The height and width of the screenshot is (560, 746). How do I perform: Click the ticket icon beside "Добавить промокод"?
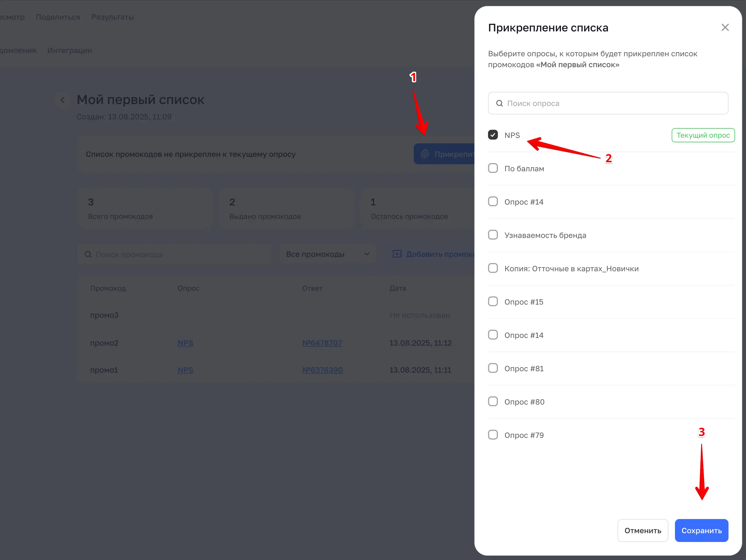point(397,254)
